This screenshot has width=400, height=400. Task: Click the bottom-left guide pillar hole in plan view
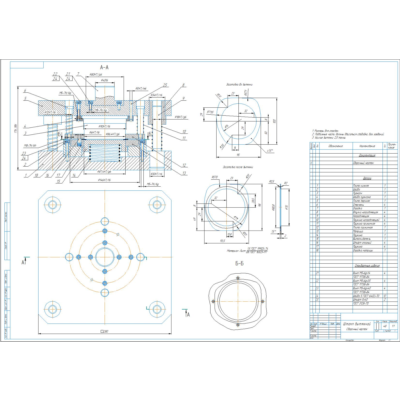tap(52, 309)
